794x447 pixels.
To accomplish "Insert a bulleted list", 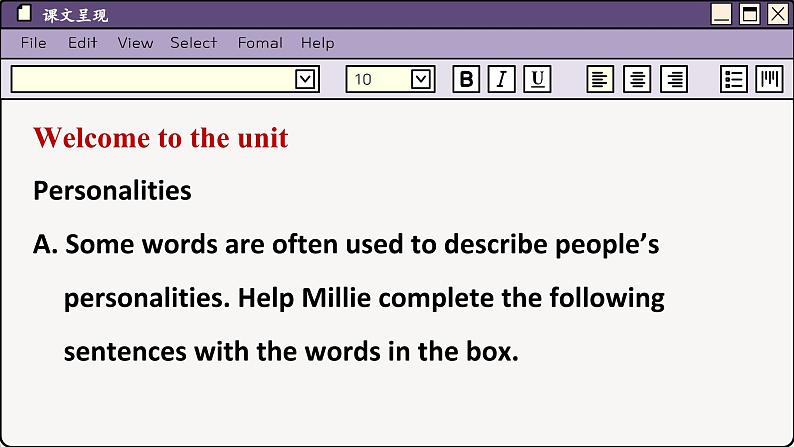I will pos(734,79).
